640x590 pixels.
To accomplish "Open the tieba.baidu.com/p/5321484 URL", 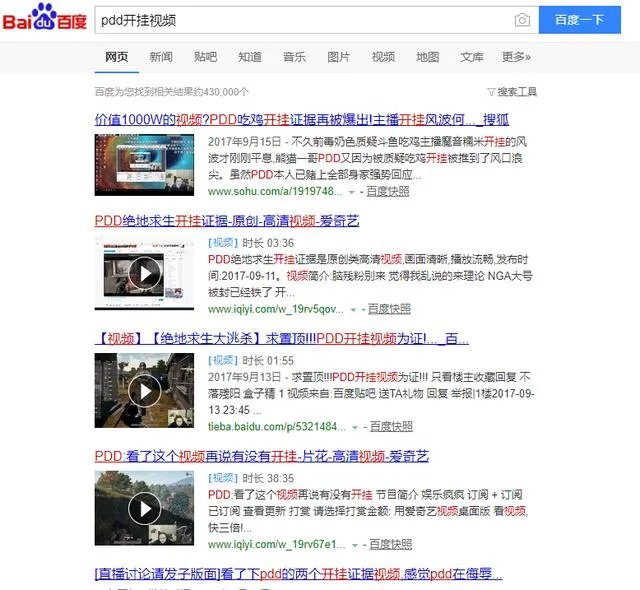I will tap(277, 427).
